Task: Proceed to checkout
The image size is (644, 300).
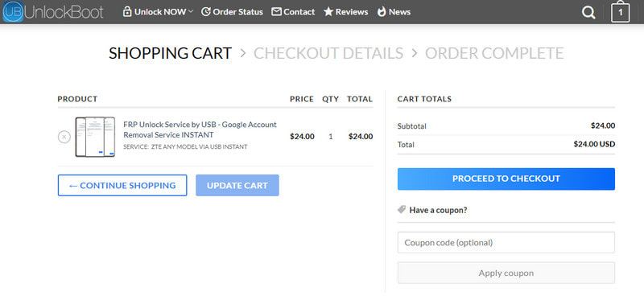Action: coord(506,179)
